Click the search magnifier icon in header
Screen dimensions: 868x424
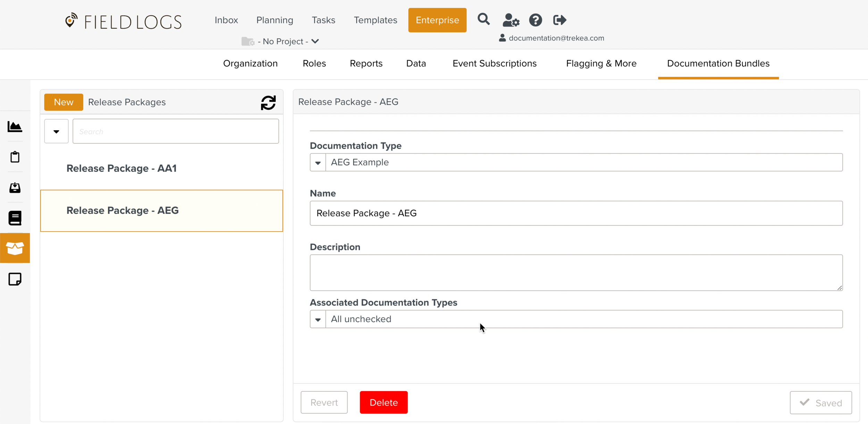tap(483, 19)
